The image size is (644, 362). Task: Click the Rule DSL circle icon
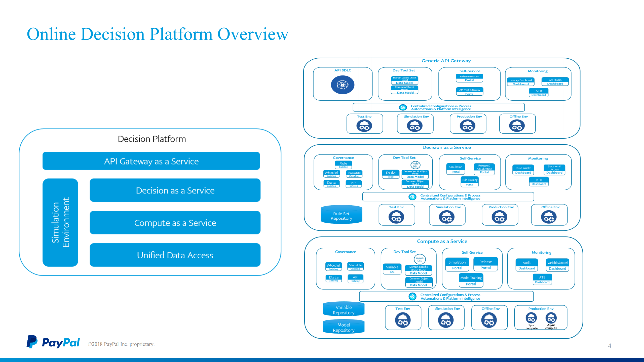point(415,165)
